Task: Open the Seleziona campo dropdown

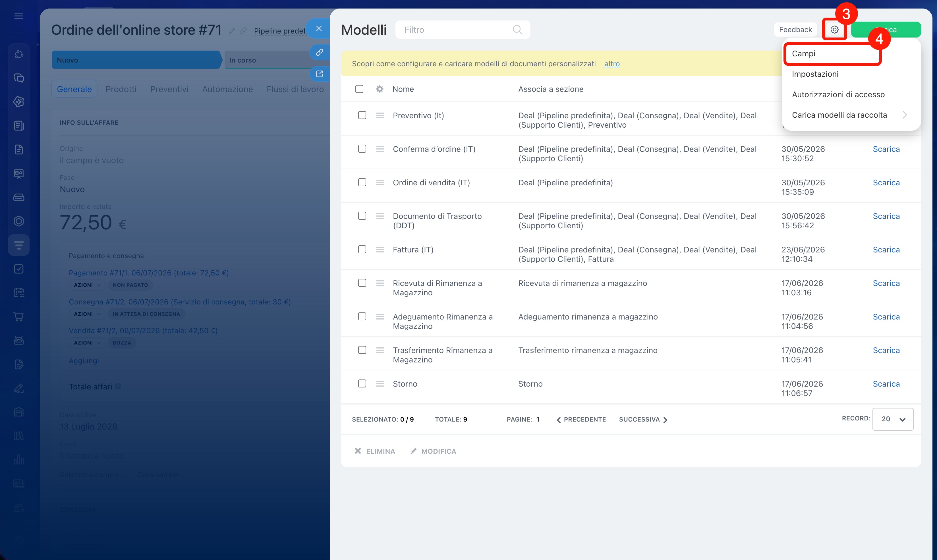Action: 93,475
